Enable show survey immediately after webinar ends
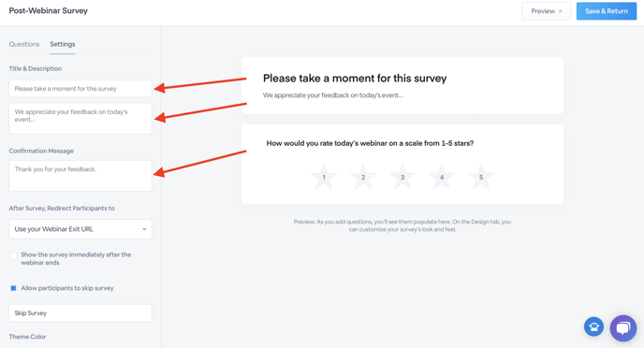 coord(13,256)
